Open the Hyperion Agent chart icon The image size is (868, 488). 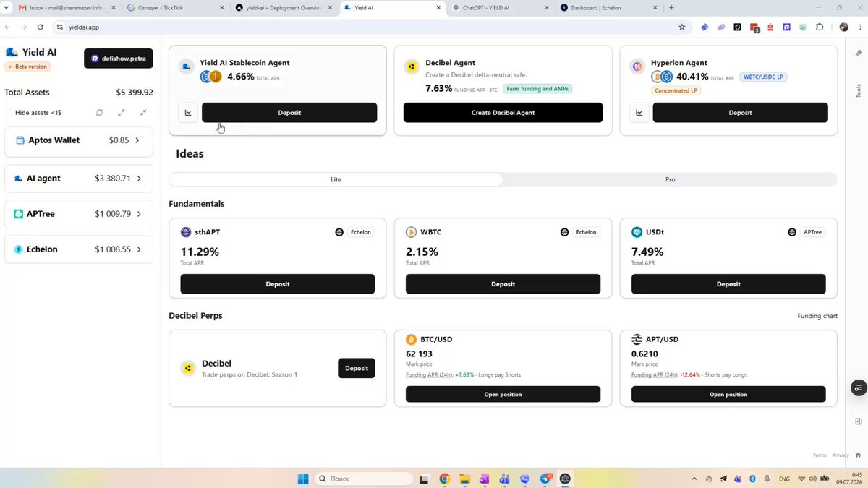tap(639, 113)
